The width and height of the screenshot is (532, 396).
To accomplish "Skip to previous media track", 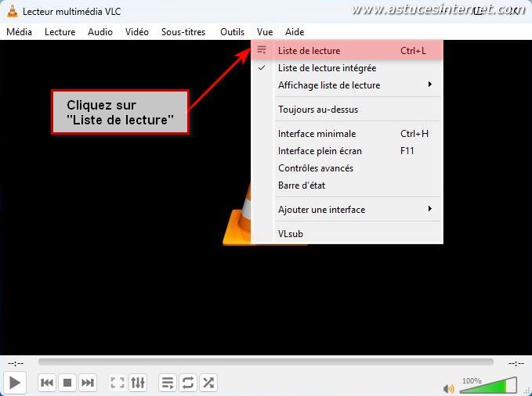I will (47, 383).
